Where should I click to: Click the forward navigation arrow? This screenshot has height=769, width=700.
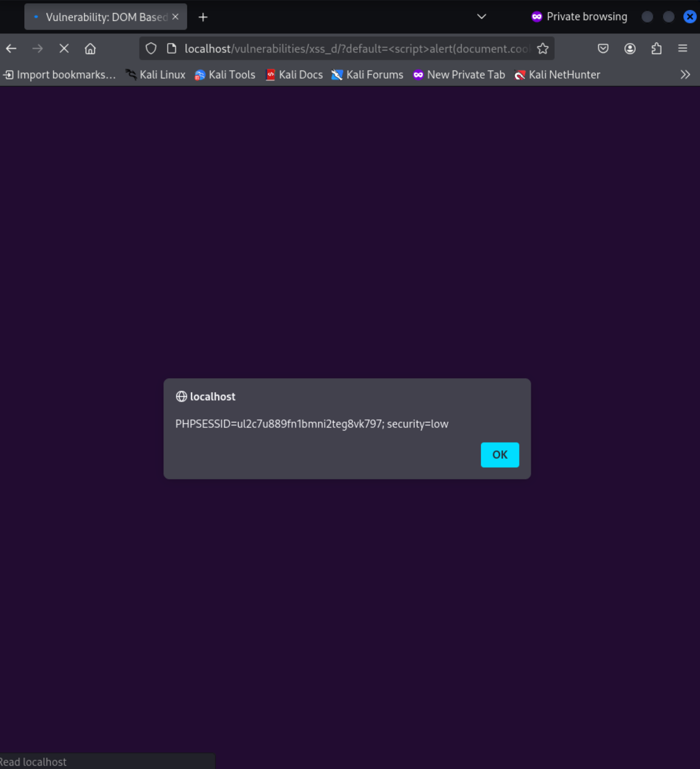[38, 49]
